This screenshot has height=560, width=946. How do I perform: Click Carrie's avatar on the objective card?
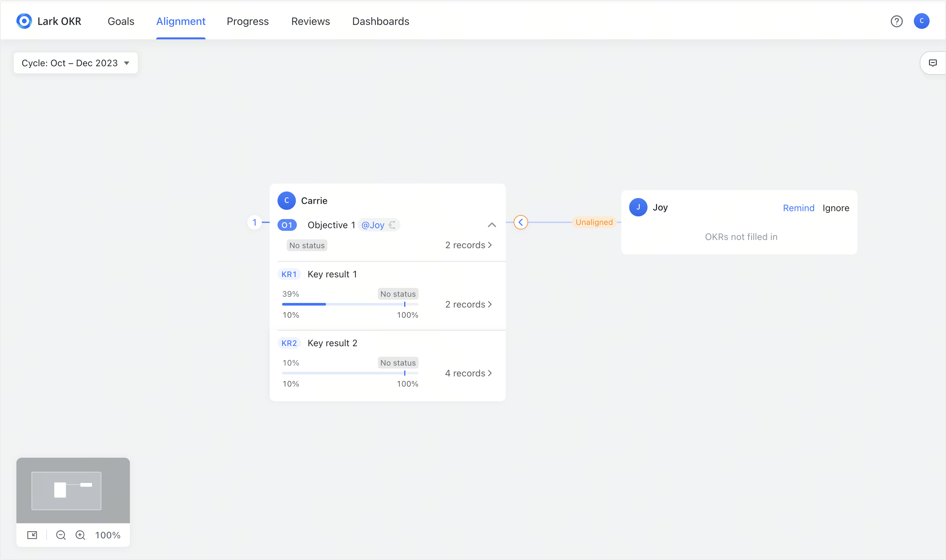[x=286, y=200]
